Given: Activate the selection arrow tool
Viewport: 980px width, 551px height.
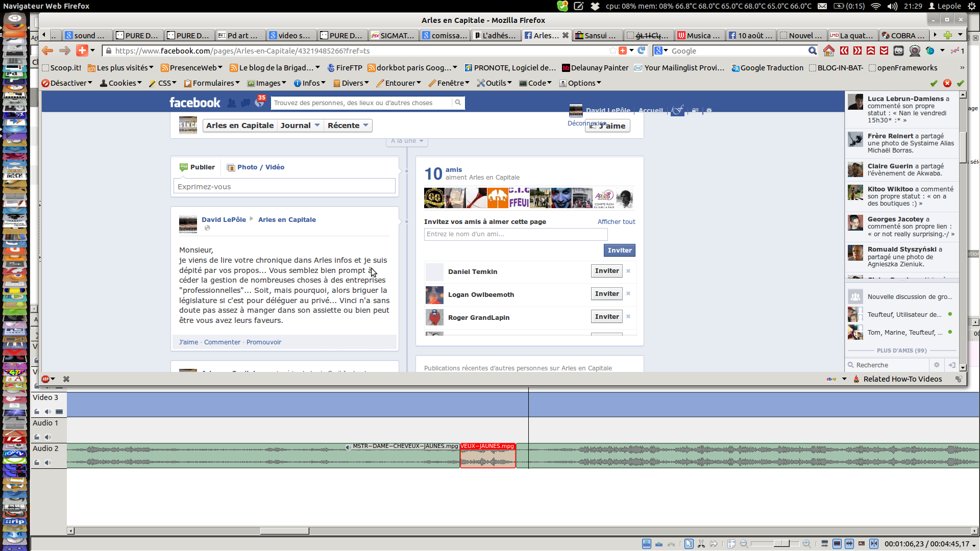Looking at the screenshot, I should [689, 544].
